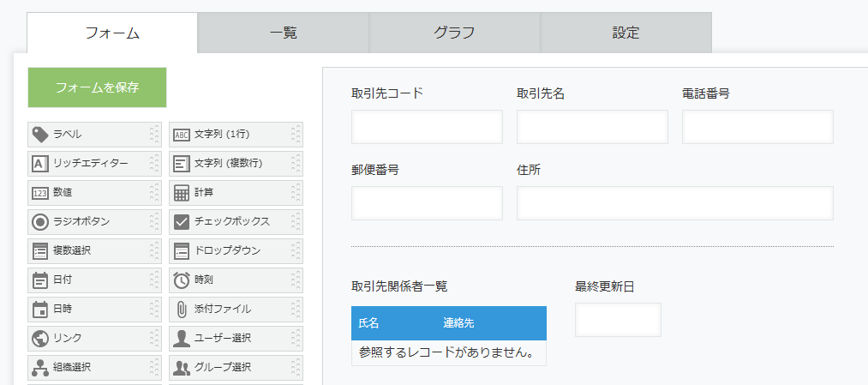Go to the 設定 tab
Screen dimensions: 868x385
pos(626,33)
